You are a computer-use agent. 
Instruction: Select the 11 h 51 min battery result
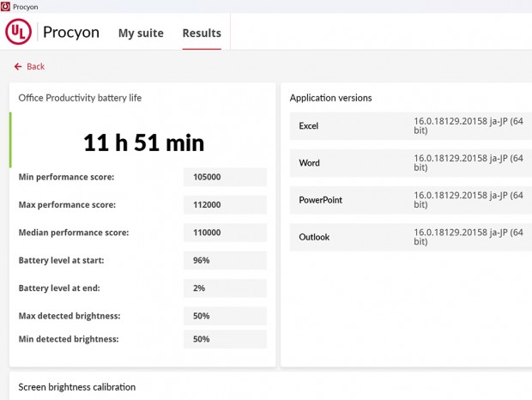(143, 142)
